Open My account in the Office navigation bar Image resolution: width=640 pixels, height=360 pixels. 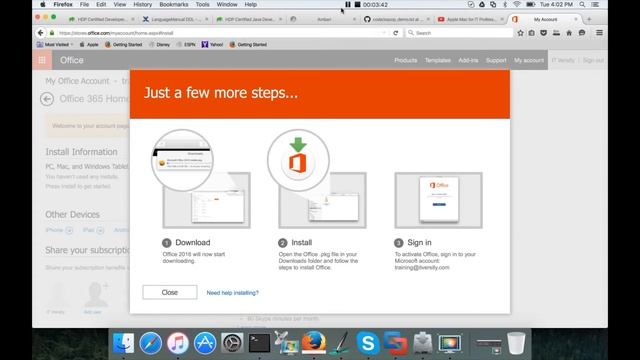[529, 60]
